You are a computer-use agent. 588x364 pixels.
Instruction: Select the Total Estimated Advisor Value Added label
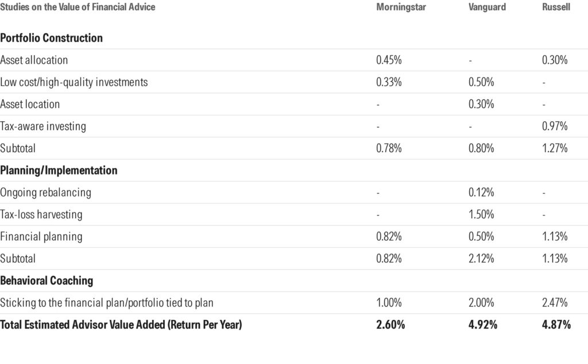(121, 325)
